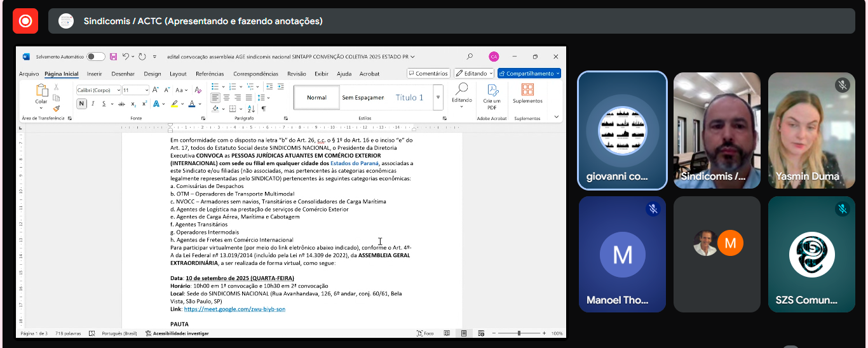
Task: Click the Copy icon in Área de Transferência
Action: click(57, 98)
